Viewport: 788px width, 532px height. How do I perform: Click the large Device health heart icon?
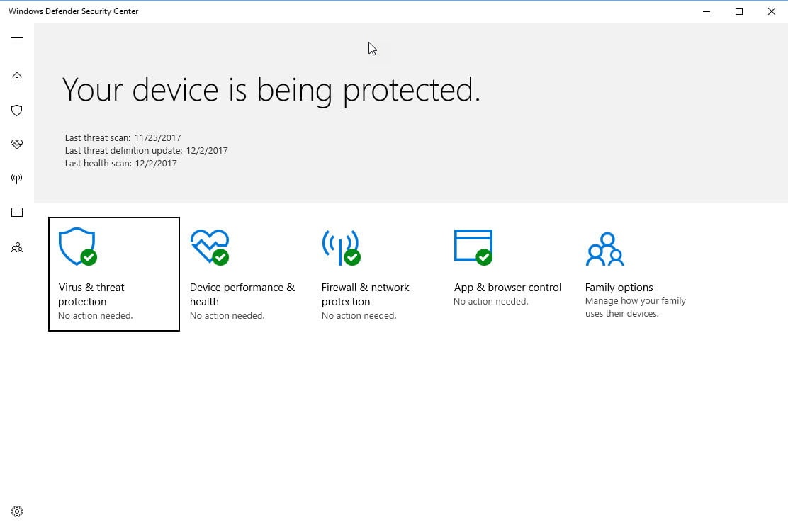click(209, 247)
